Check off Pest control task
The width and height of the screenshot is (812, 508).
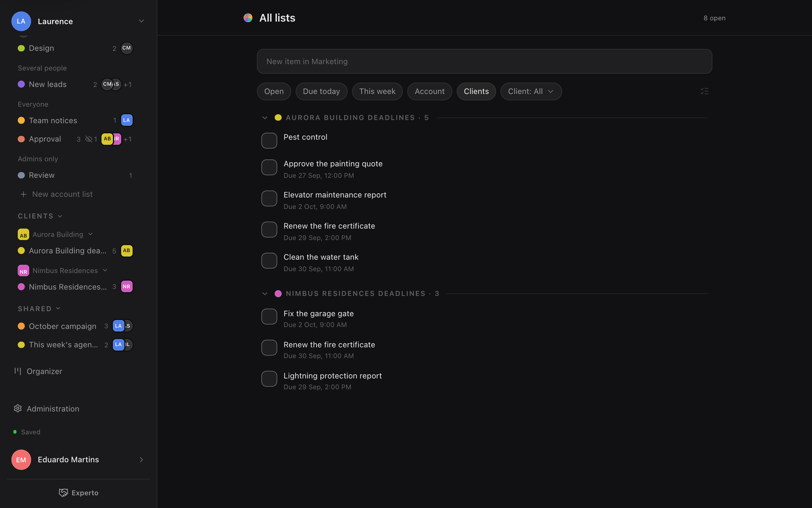tap(269, 140)
